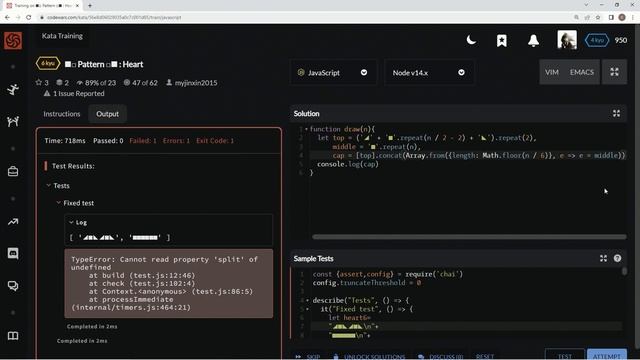Enable EMACS editor mode
Screen dimensions: 640x360
[582, 72]
